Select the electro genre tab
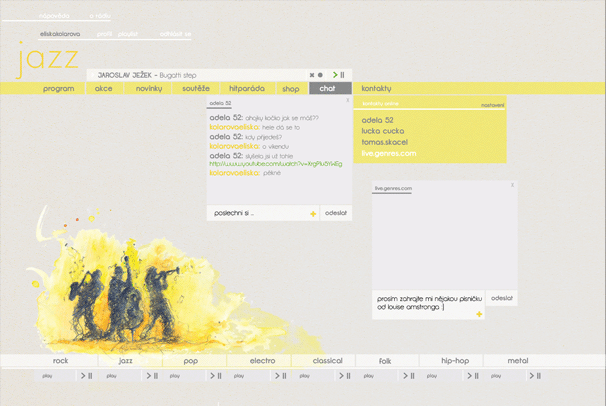606x406 pixels. (262, 360)
